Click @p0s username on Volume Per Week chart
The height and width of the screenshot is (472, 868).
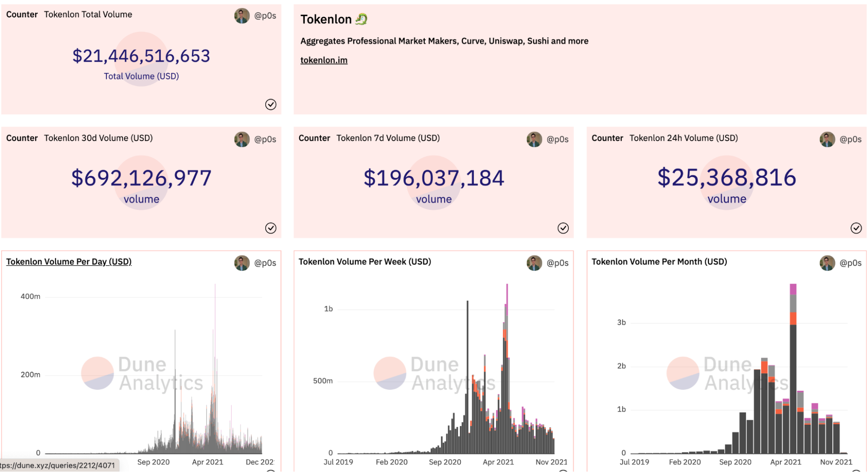[x=558, y=263]
